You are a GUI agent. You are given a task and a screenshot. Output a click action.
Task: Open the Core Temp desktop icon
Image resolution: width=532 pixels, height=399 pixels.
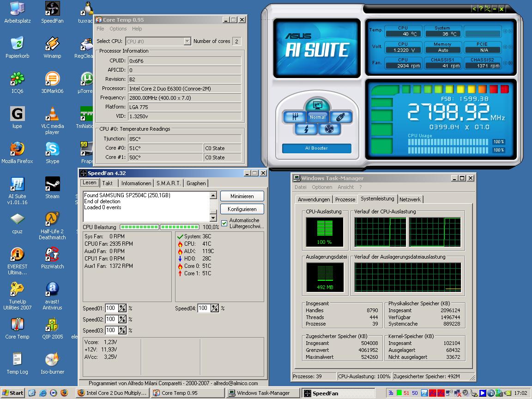[17, 328]
